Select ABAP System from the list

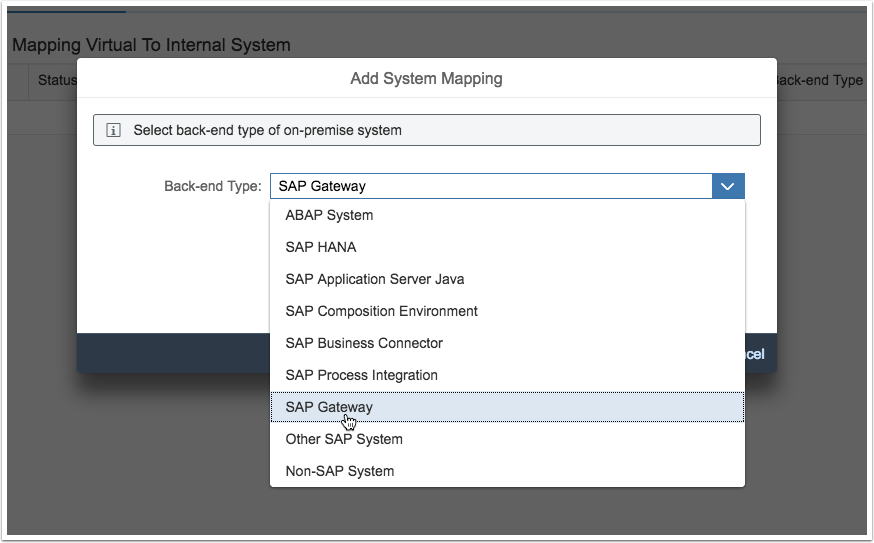point(507,215)
